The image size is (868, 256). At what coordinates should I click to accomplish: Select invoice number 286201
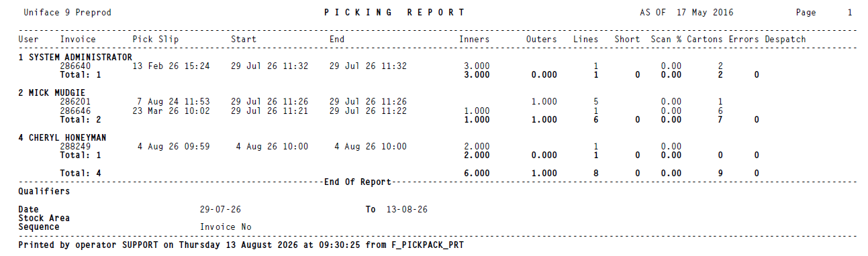point(75,102)
